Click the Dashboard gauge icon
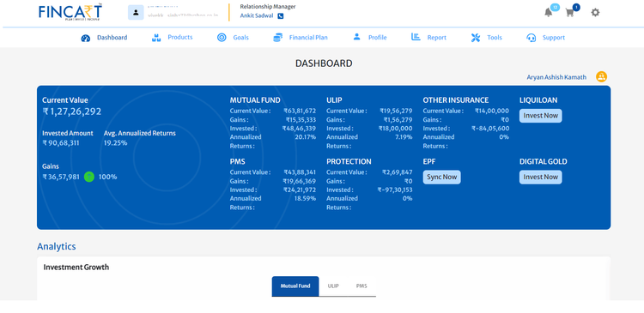The height and width of the screenshot is (313, 644). click(x=85, y=38)
